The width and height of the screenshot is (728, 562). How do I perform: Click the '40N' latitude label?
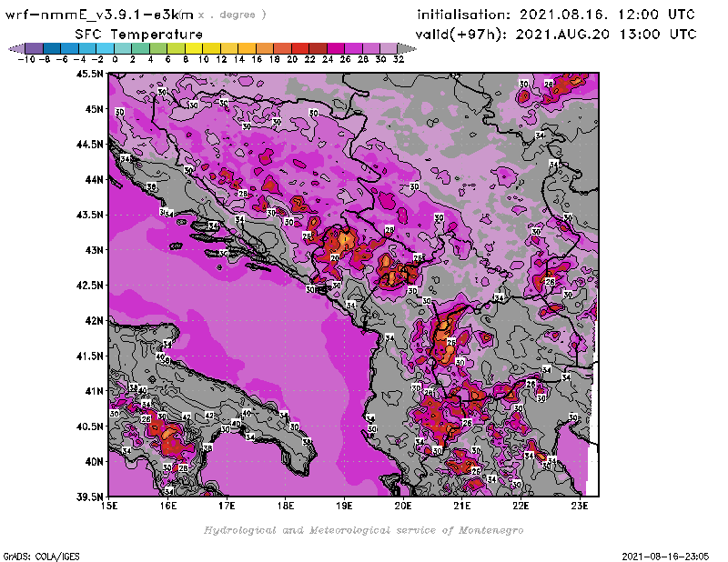coord(94,462)
